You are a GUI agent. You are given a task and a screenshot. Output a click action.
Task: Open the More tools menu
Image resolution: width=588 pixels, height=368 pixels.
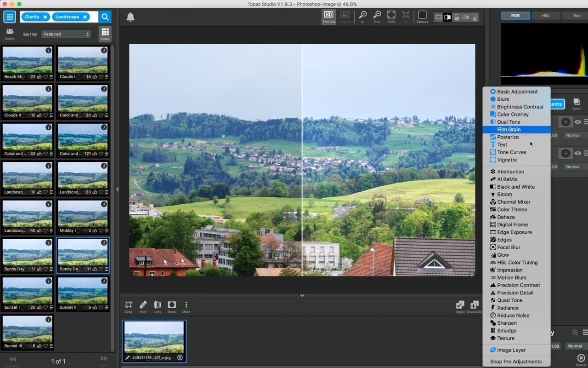coord(186,307)
